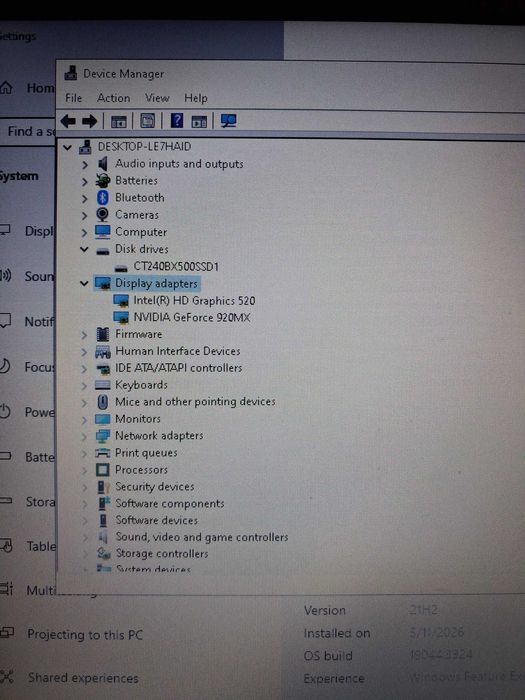Viewport: 525px width, 700px height.
Task: Click the Security devices icon
Action: (103, 487)
